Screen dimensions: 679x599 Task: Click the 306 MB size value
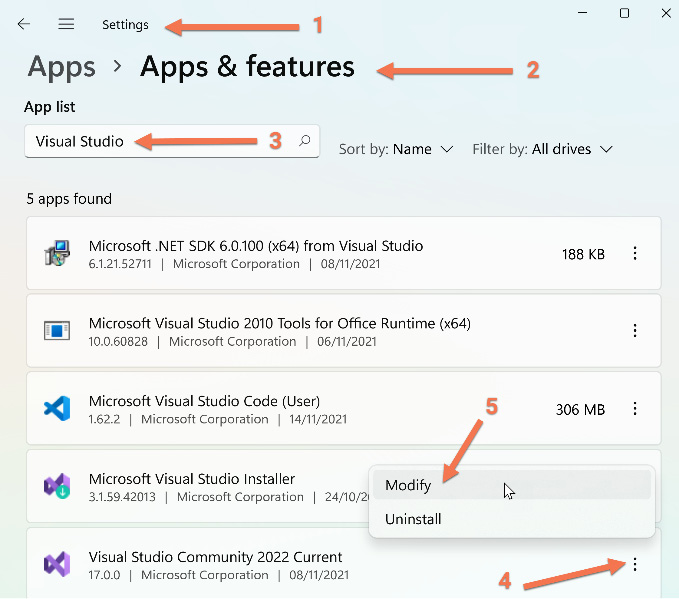pyautogui.click(x=580, y=409)
